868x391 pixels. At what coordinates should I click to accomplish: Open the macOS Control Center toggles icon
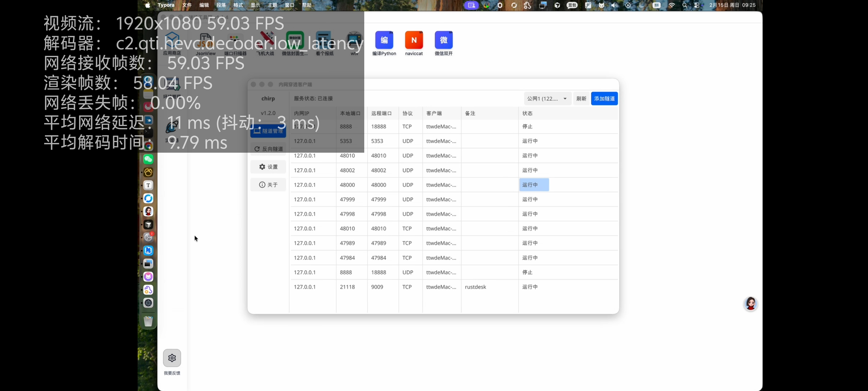coord(697,5)
